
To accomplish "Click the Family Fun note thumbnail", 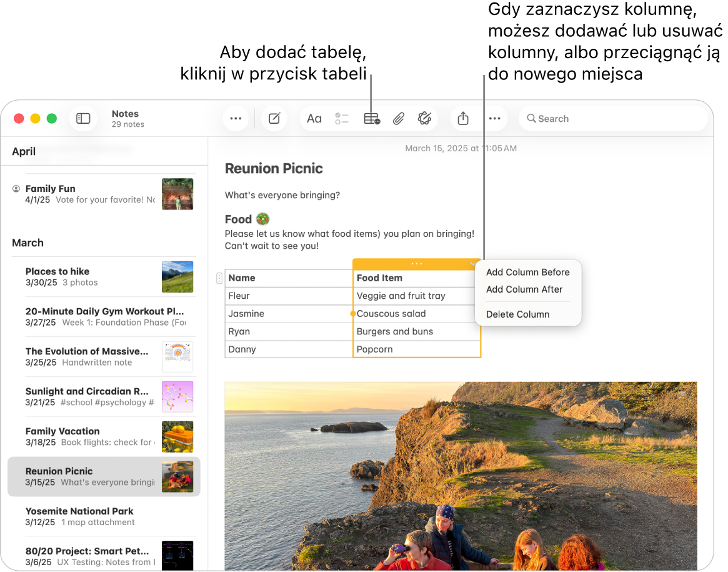I will (177, 194).
